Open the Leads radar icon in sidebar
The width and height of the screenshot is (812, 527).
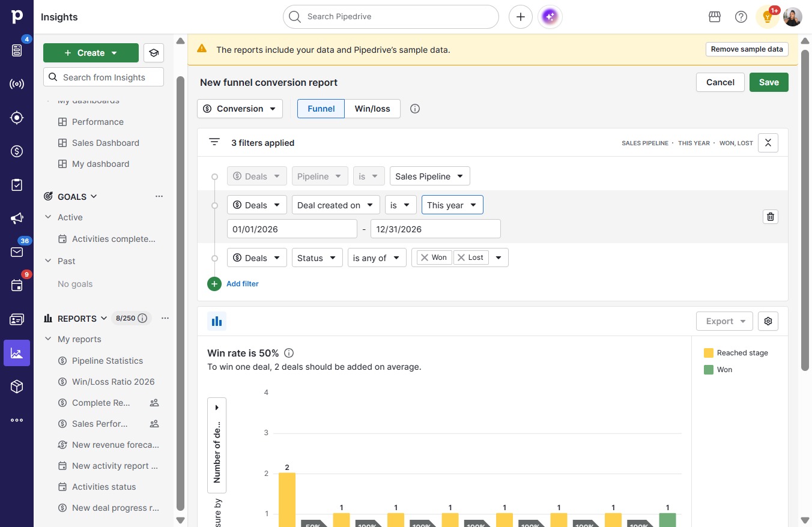coord(17,84)
